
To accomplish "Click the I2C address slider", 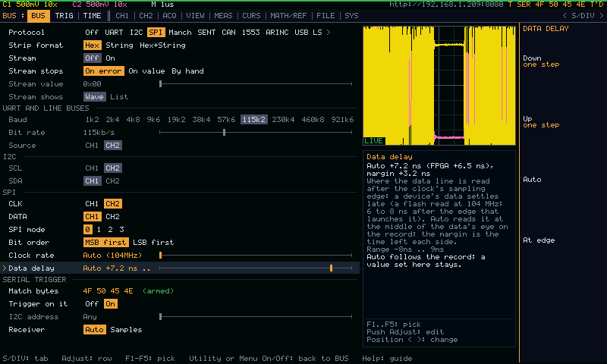I will point(256,317).
